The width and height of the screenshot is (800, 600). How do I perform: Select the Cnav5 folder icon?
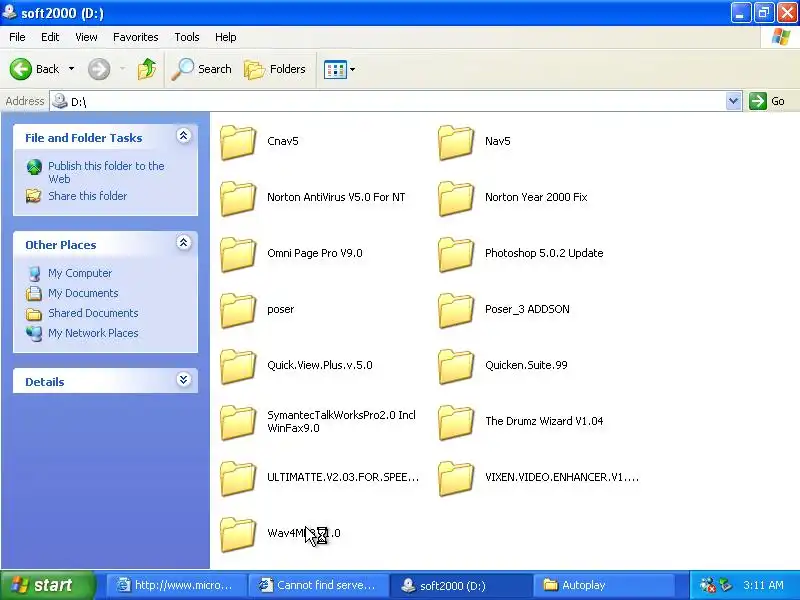[238, 142]
